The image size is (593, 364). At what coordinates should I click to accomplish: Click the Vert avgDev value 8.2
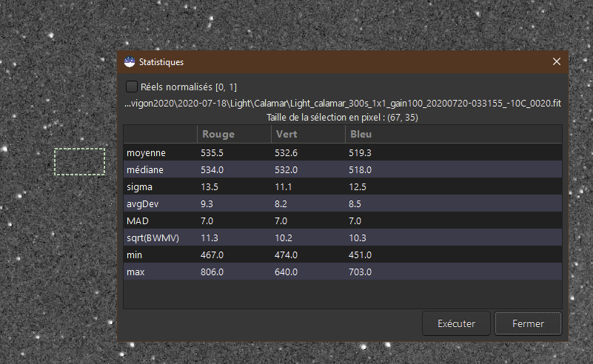pyautogui.click(x=281, y=203)
